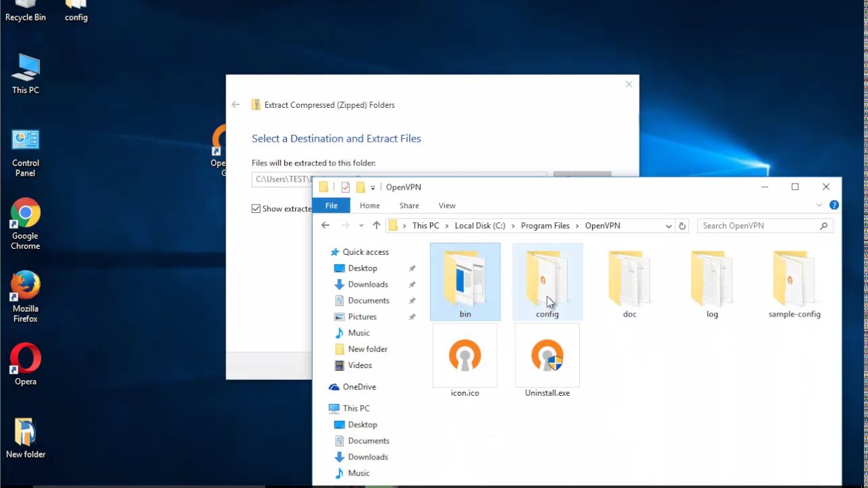Open Downloads under This PC

pos(368,457)
